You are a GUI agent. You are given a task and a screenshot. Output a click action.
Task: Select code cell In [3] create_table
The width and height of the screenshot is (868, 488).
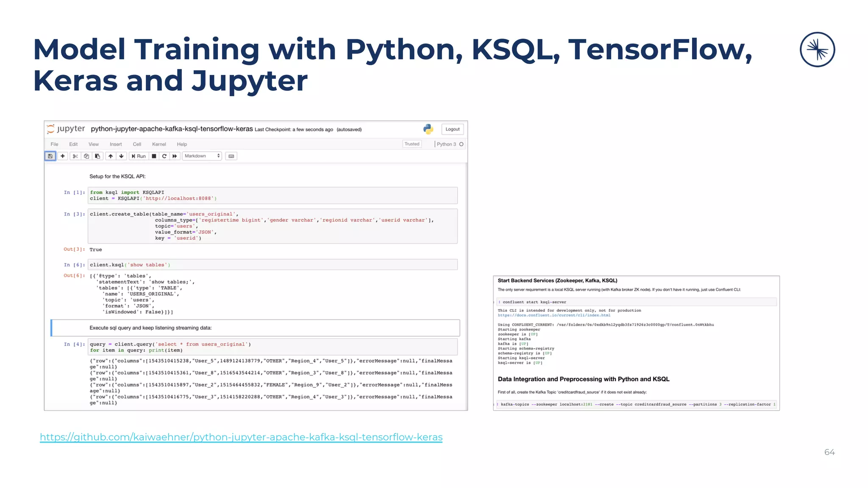[273, 226]
